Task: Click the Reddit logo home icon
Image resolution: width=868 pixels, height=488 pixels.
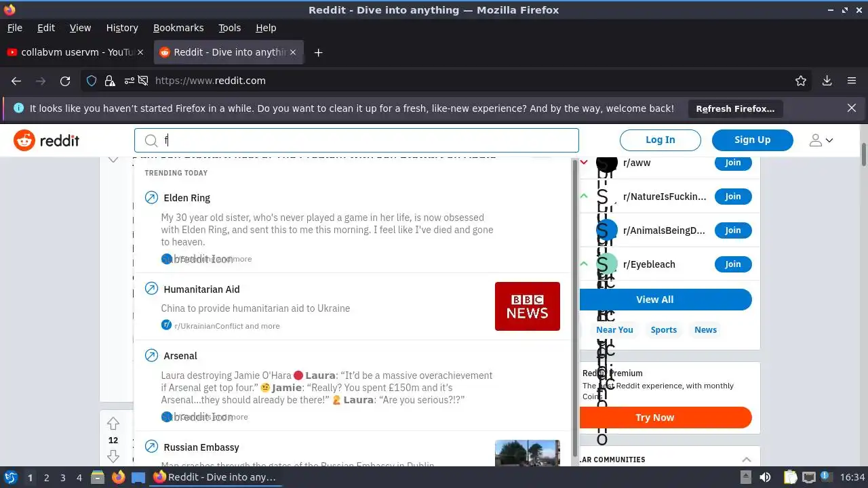Action: pos(24,140)
